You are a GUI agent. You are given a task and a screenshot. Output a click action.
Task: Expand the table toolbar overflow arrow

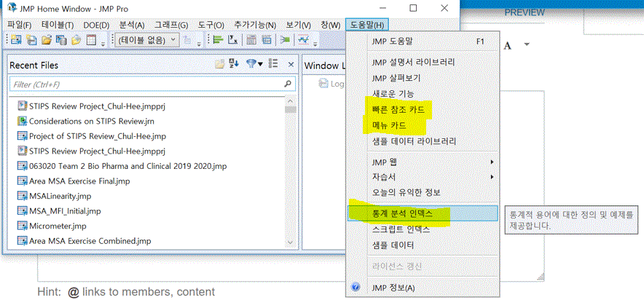[199, 43]
